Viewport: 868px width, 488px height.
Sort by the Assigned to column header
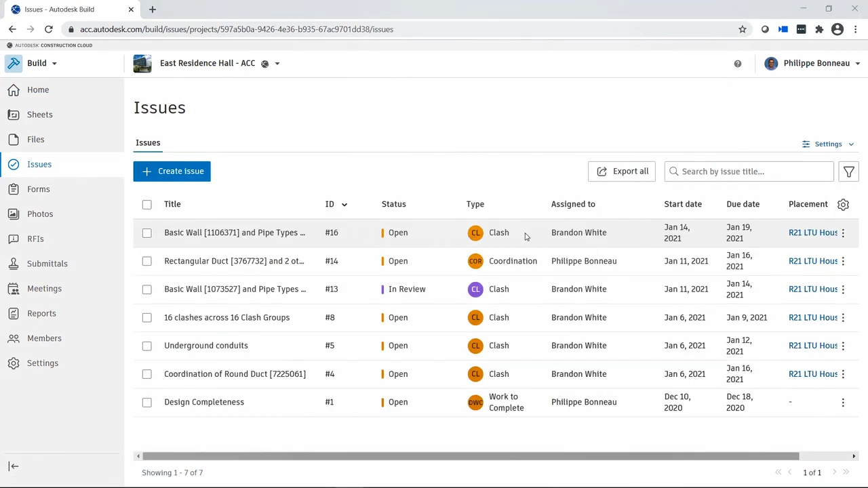click(x=573, y=204)
